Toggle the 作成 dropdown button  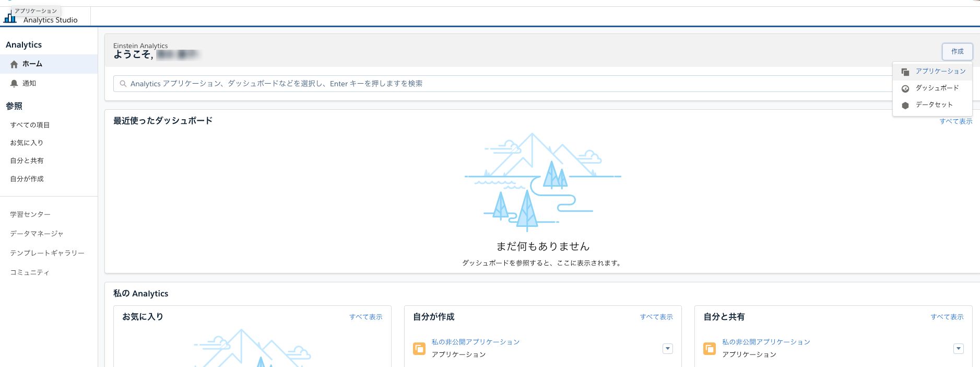[957, 51]
